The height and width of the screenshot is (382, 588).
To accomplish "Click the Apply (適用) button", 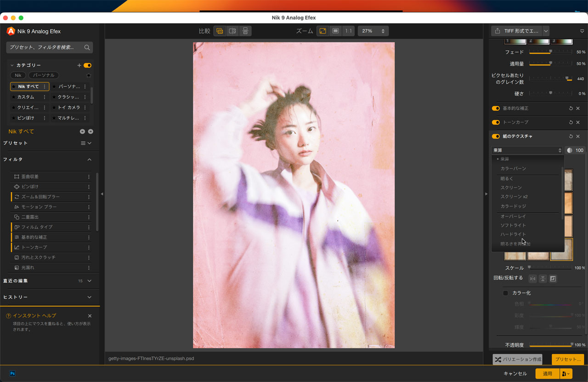I will [x=547, y=374].
